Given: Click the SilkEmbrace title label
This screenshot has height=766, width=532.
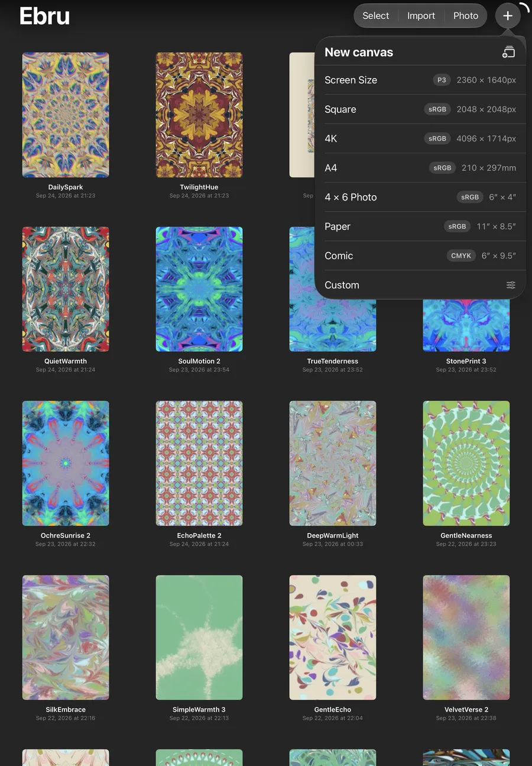Looking at the screenshot, I should [66, 709].
